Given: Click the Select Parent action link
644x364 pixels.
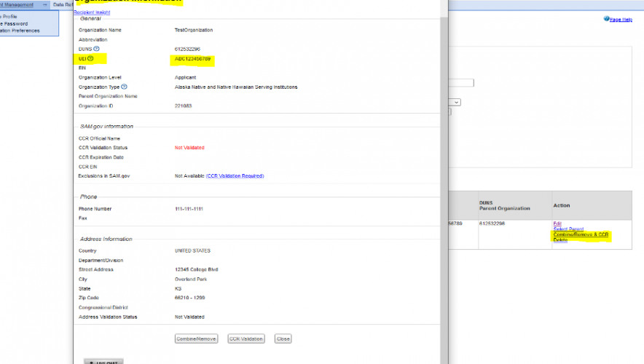Looking at the screenshot, I should coord(568,229).
